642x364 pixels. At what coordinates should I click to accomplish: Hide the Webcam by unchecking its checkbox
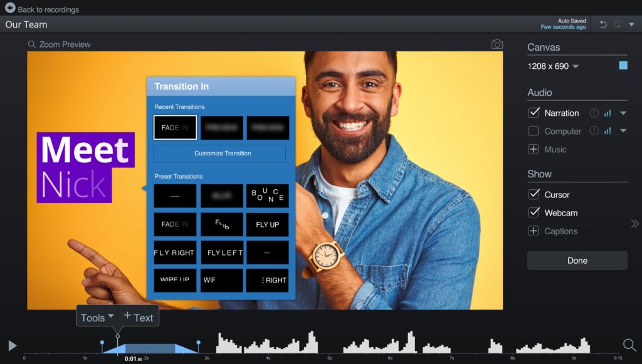pos(535,213)
